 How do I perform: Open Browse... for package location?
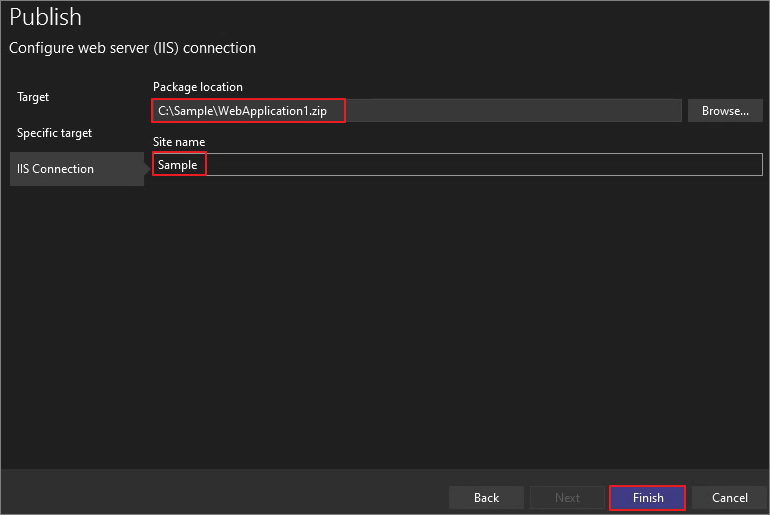725,110
